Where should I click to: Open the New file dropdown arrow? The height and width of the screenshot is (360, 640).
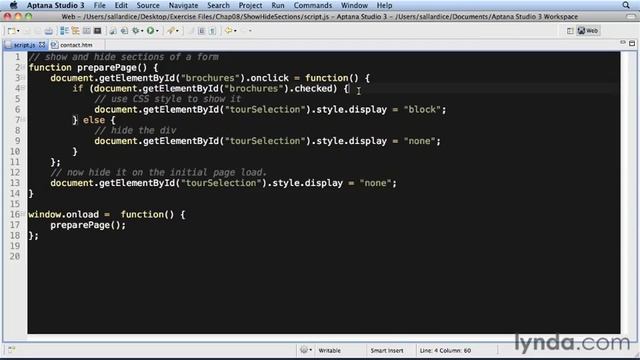pyautogui.click(x=18, y=31)
